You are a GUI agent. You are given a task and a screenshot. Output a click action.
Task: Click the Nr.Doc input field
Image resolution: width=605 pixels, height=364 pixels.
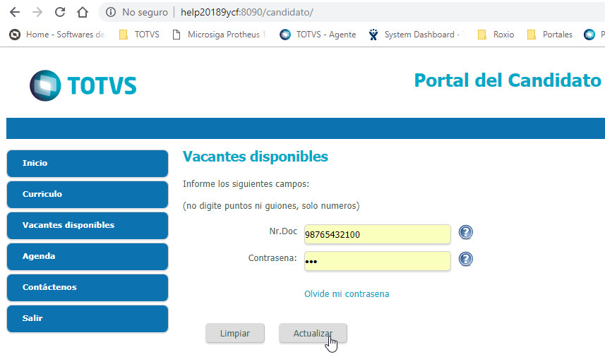[x=378, y=234]
